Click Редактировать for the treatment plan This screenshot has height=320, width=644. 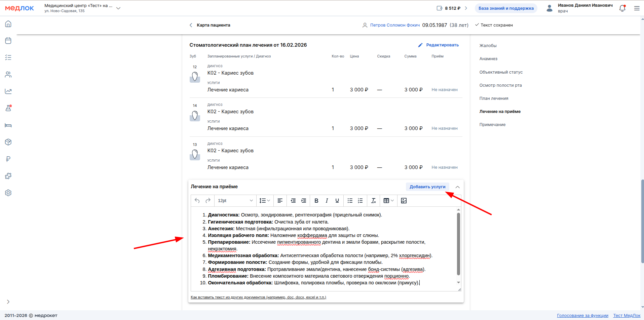click(439, 45)
